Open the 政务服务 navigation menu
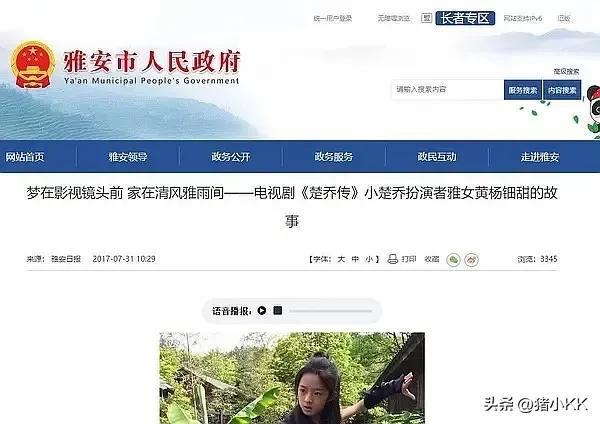 click(x=334, y=157)
